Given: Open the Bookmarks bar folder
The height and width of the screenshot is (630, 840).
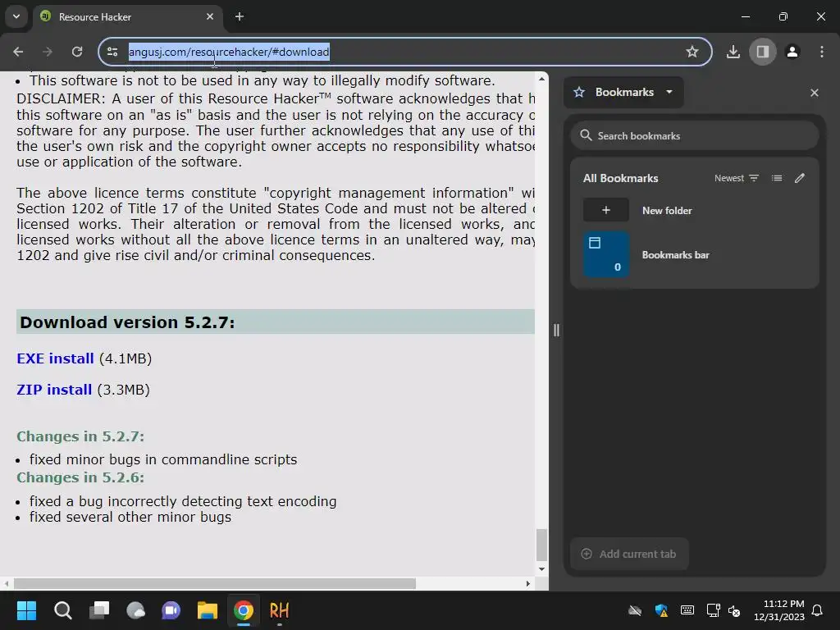Looking at the screenshot, I should (695, 255).
